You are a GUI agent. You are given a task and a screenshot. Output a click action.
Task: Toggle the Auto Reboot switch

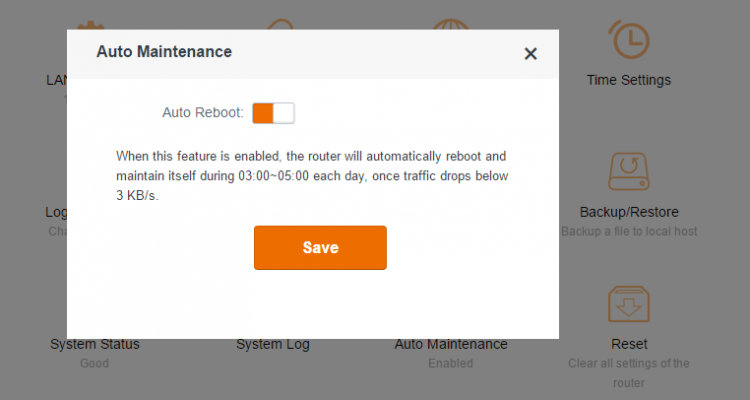tap(273, 113)
